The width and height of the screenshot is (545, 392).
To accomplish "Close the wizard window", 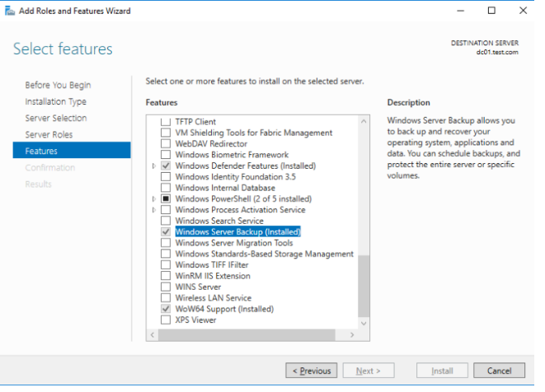I will point(523,11).
